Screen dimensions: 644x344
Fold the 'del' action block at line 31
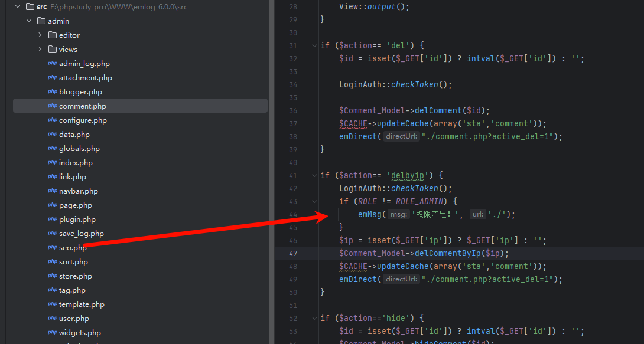pyautogui.click(x=314, y=46)
